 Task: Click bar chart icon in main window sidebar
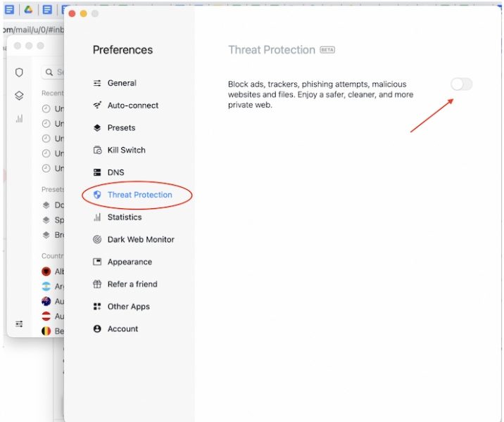(x=19, y=119)
